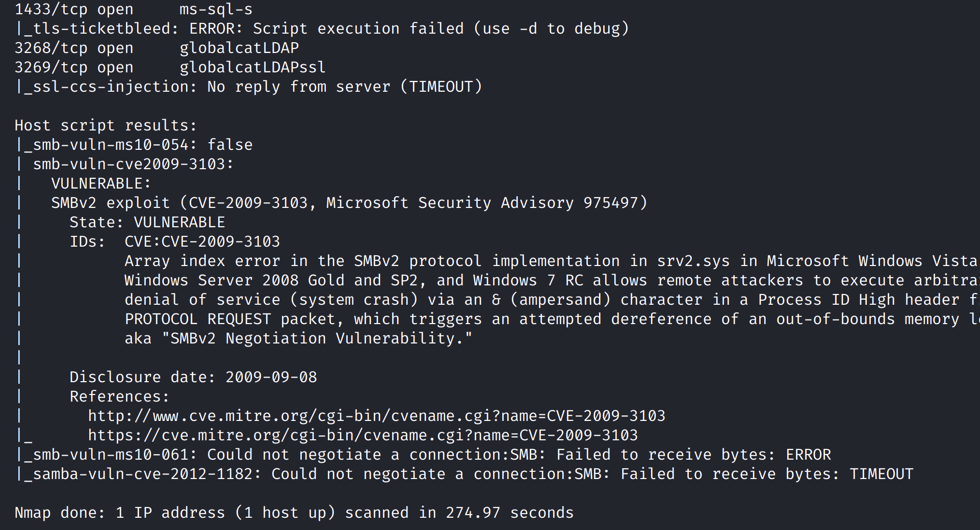Select the ms-sql-s service name
Viewport: 980px width, 530px height.
[216, 9]
